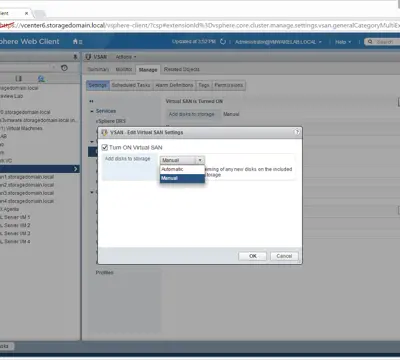Image resolution: width=400 pixels, height=360 pixels.
Task: Click Cancel in the VSAN dialog
Action: point(284,256)
